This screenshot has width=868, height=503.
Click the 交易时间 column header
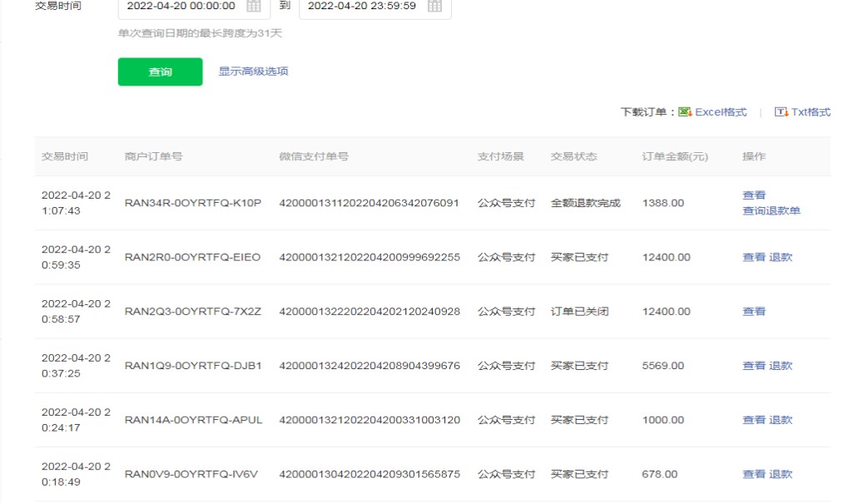click(65, 156)
